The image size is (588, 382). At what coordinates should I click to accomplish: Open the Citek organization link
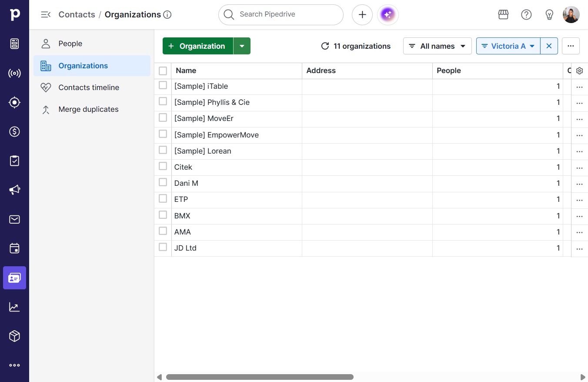coord(183,167)
